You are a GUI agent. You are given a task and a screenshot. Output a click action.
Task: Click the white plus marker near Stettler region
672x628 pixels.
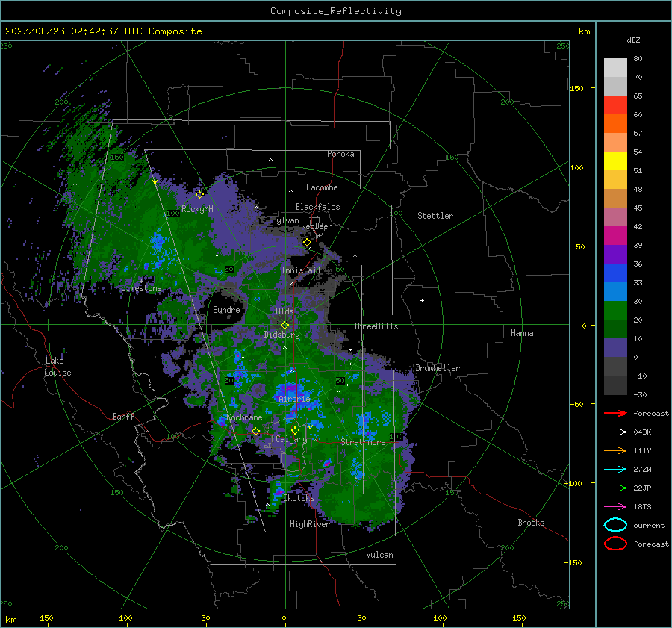pos(422,300)
